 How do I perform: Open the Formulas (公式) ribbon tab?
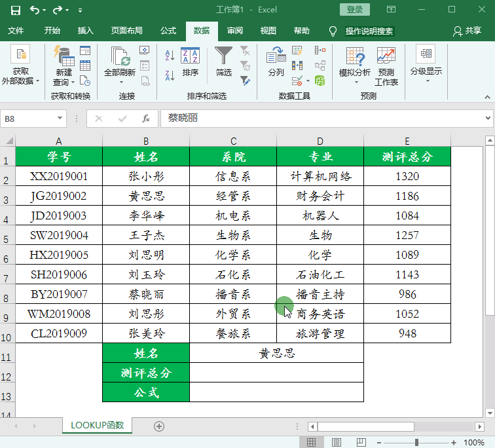point(168,31)
